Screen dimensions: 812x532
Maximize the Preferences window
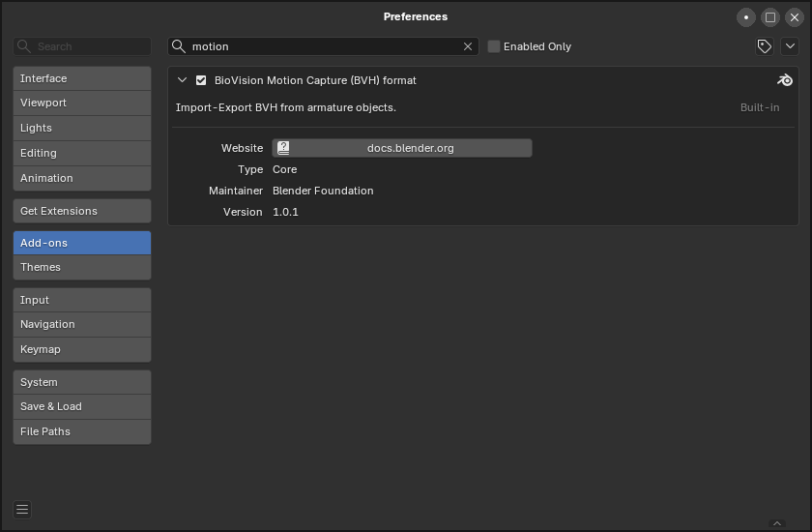coord(770,17)
